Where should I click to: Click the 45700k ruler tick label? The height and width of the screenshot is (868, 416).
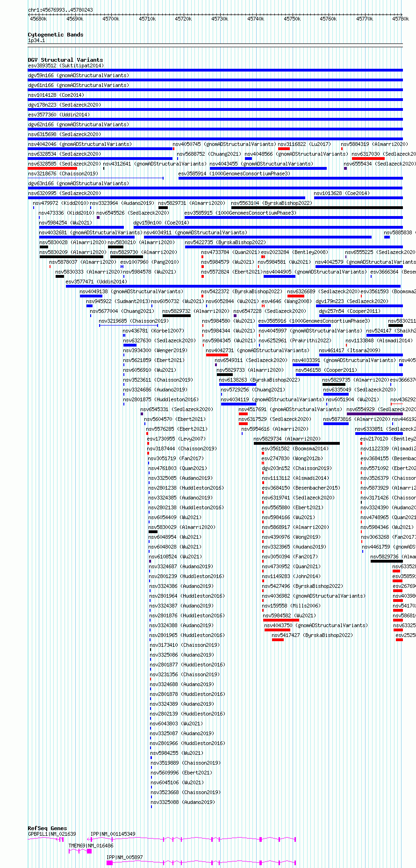point(111,19)
